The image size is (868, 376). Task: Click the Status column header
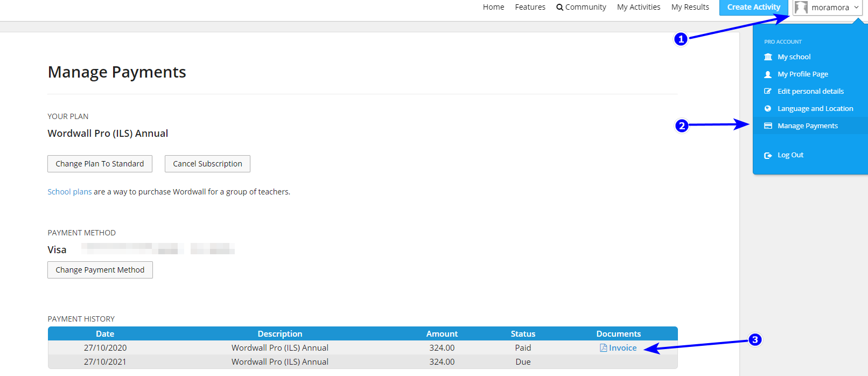pos(523,334)
